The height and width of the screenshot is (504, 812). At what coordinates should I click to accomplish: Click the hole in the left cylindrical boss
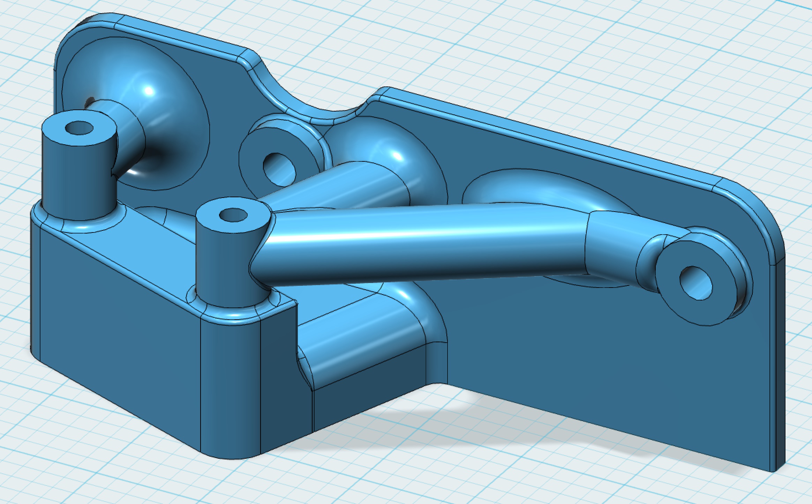click(80, 128)
